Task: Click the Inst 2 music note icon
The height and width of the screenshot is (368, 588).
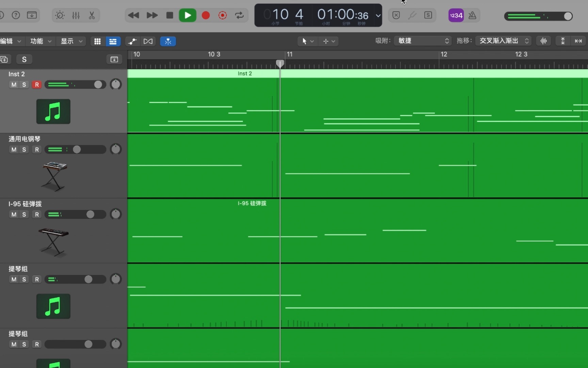Action: click(x=53, y=111)
